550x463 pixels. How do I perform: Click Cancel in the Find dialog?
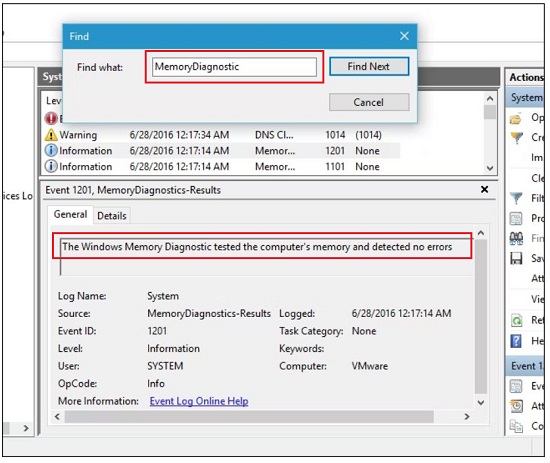(x=369, y=102)
